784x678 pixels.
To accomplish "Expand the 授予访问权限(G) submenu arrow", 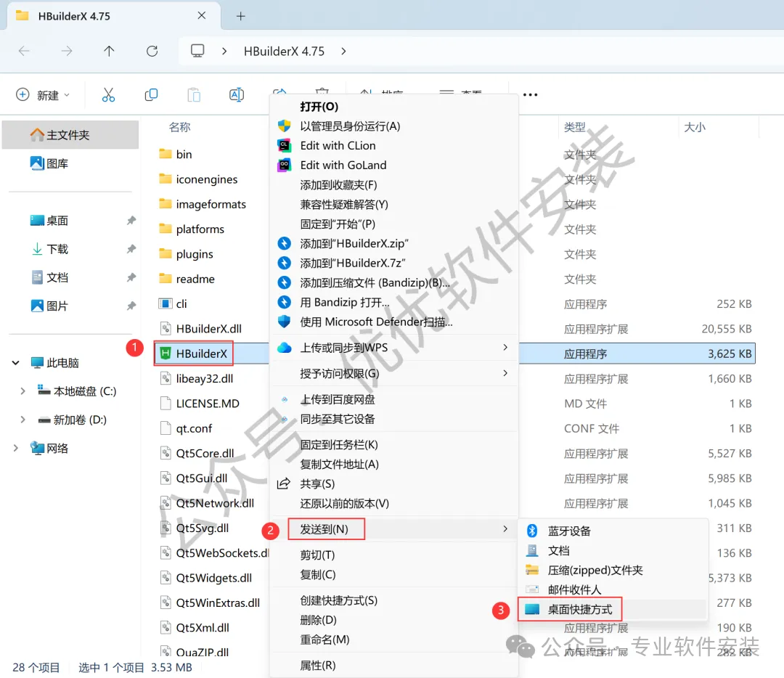I will coord(505,373).
